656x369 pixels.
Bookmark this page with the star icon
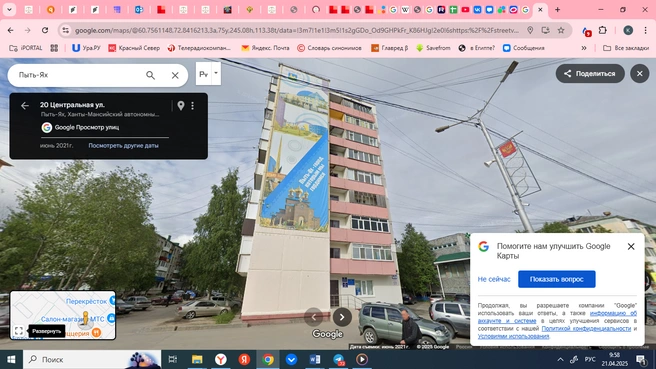[x=561, y=30]
